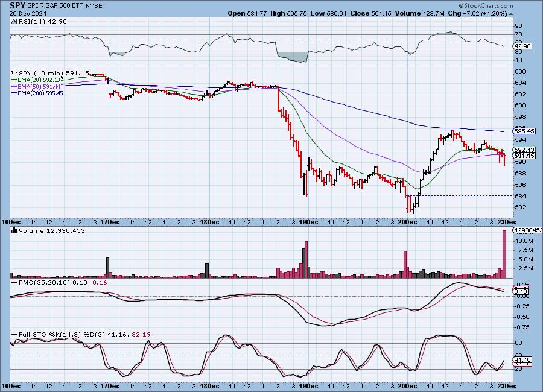Click the black line marker before PMO(35,20,10)
This screenshot has width=543, height=392.
(14, 283)
